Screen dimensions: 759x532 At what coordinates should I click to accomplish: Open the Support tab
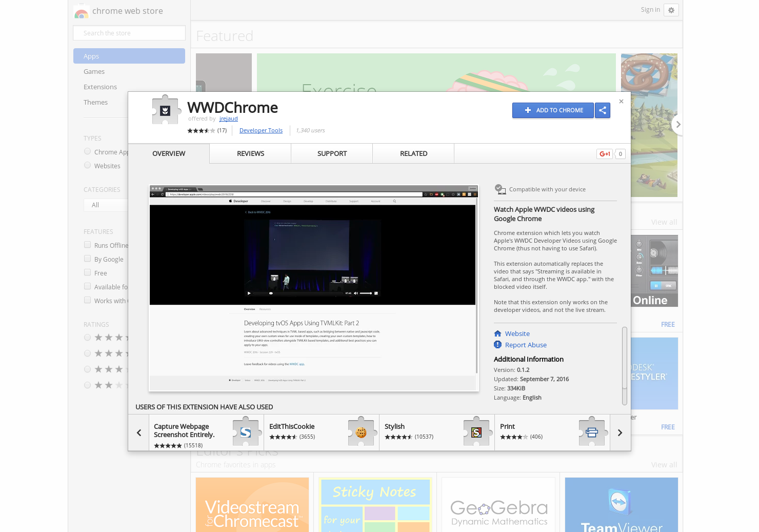331,153
